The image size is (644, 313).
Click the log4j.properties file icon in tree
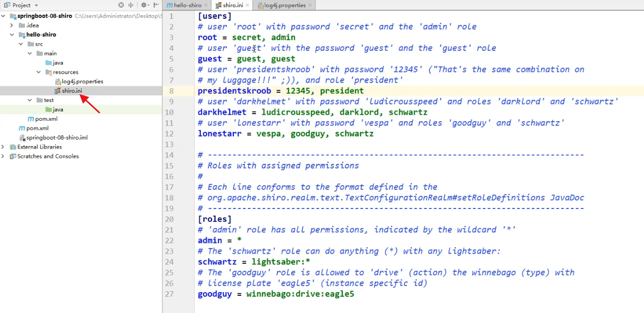[x=57, y=82]
